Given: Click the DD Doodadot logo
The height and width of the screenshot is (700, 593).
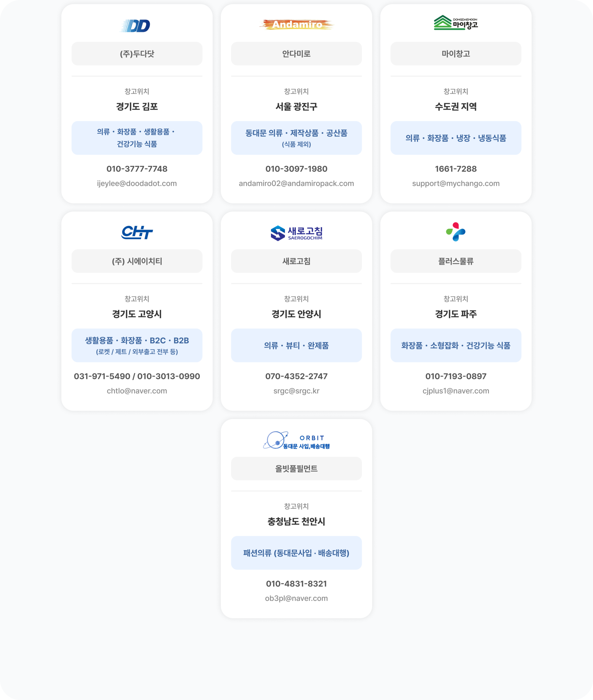Looking at the screenshot, I should (136, 26).
